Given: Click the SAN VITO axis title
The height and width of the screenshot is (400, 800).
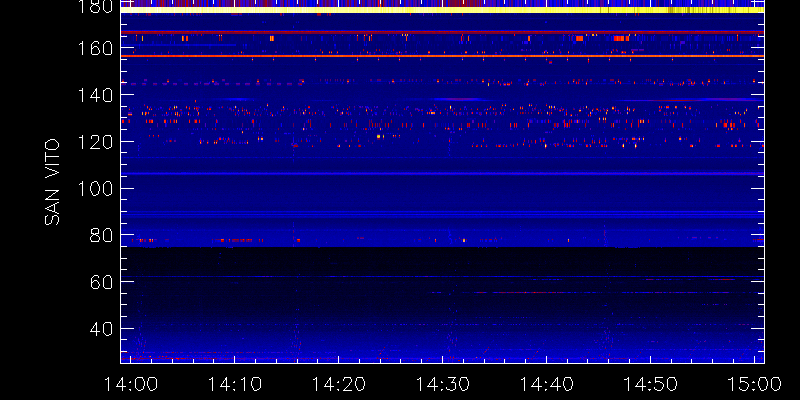Looking at the screenshot, I should [x=52, y=183].
